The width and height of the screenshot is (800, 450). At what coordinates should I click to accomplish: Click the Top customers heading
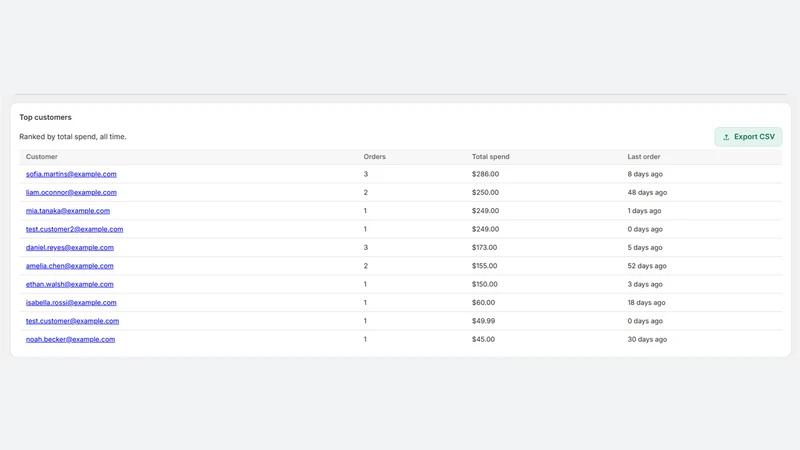pyautogui.click(x=45, y=117)
